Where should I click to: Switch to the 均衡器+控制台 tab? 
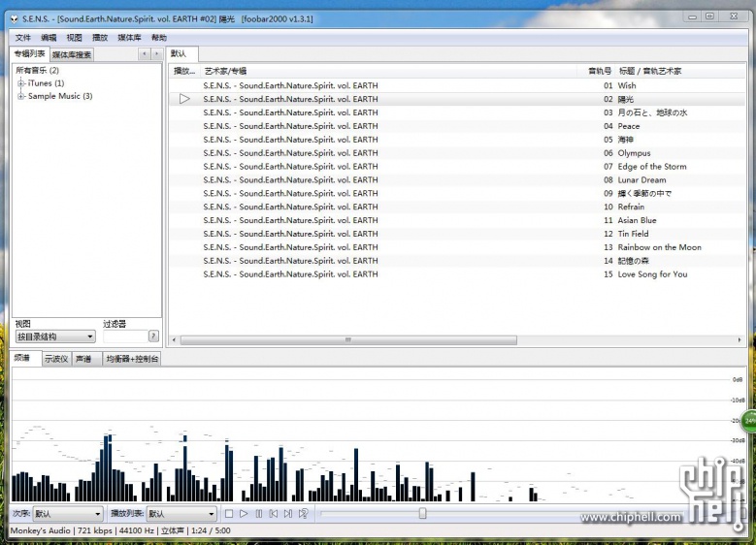132,359
